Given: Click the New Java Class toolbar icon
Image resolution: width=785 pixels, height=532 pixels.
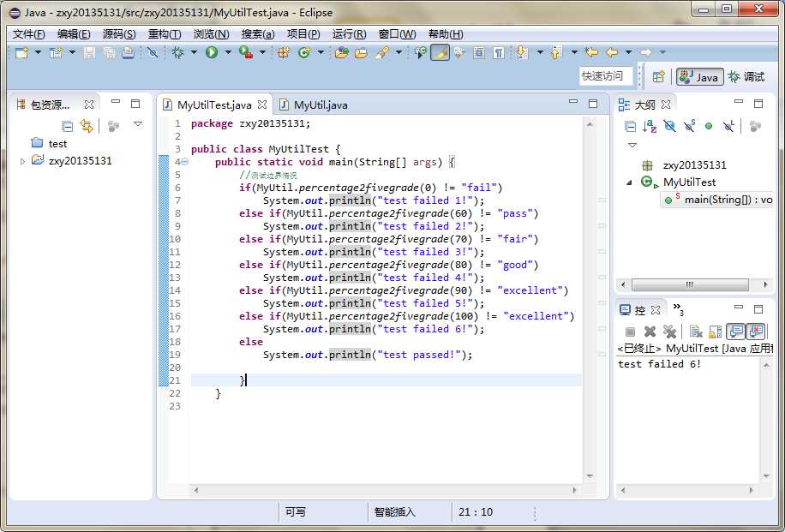Looking at the screenshot, I should (303, 53).
